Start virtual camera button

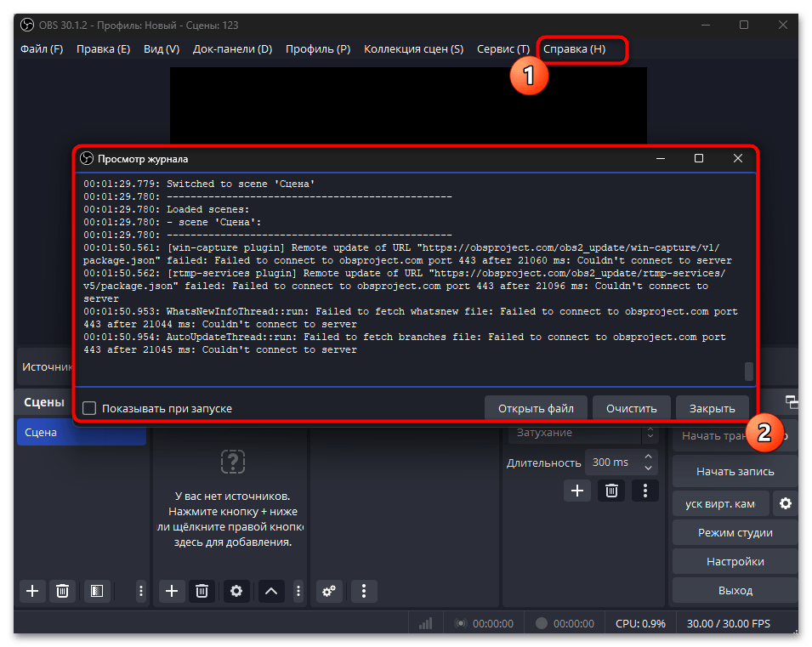pos(720,503)
